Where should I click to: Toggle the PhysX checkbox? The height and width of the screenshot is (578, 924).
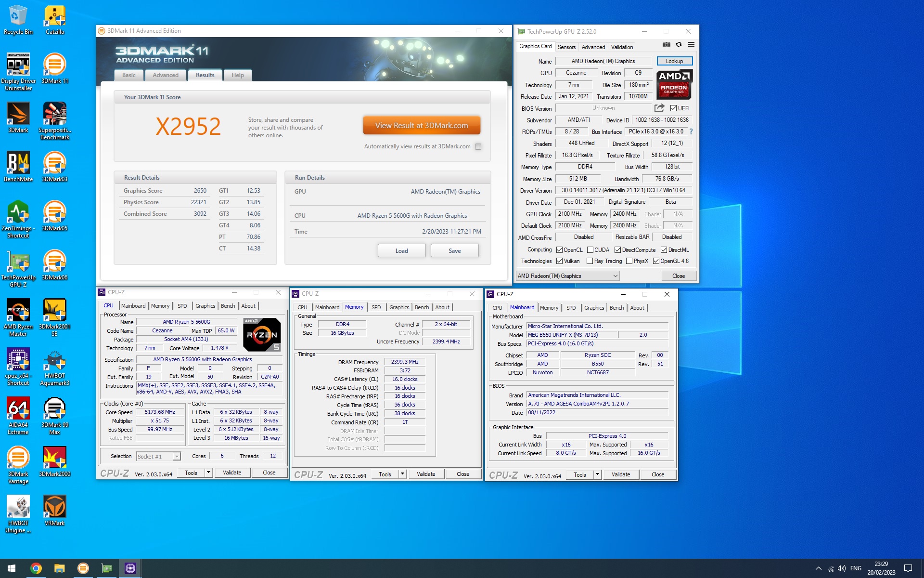click(629, 261)
